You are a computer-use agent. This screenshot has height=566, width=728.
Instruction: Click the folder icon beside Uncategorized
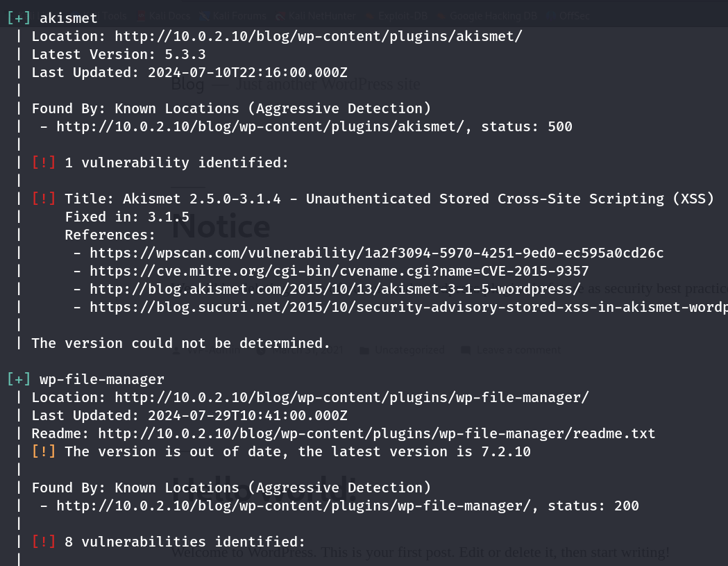(364, 350)
